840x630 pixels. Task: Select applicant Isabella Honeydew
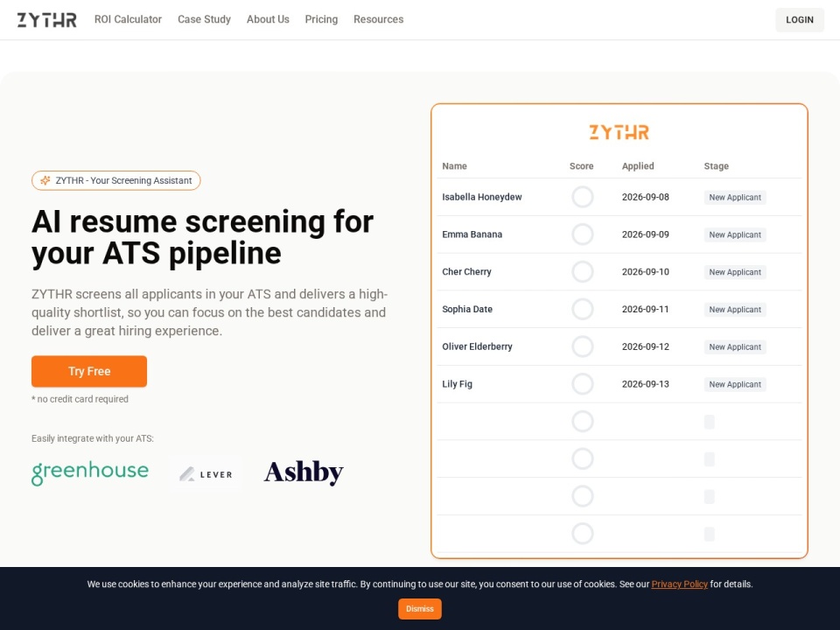tap(481, 197)
